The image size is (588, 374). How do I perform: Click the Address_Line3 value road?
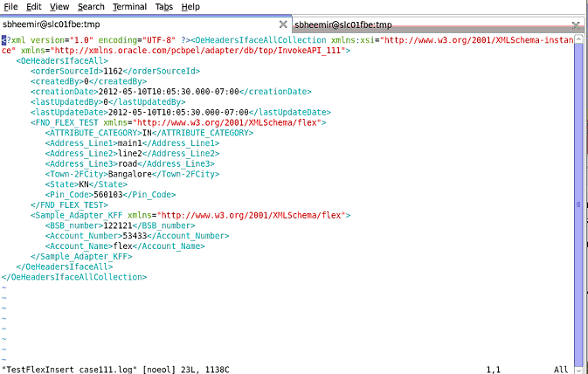[x=128, y=164]
